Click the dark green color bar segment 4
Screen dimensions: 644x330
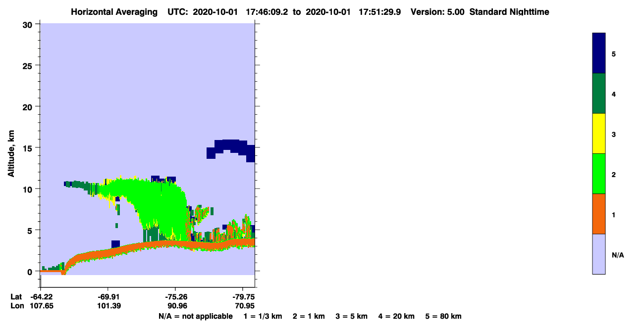pos(599,94)
